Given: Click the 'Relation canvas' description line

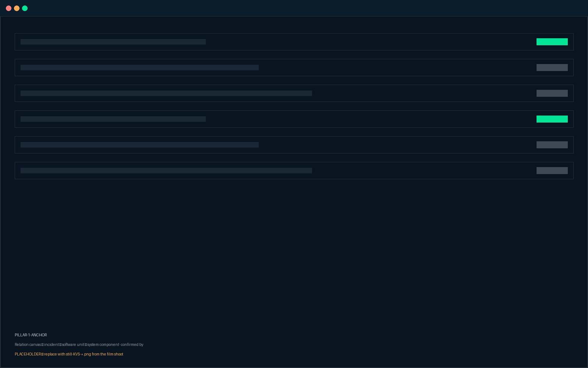Looking at the screenshot, I should (79, 344).
